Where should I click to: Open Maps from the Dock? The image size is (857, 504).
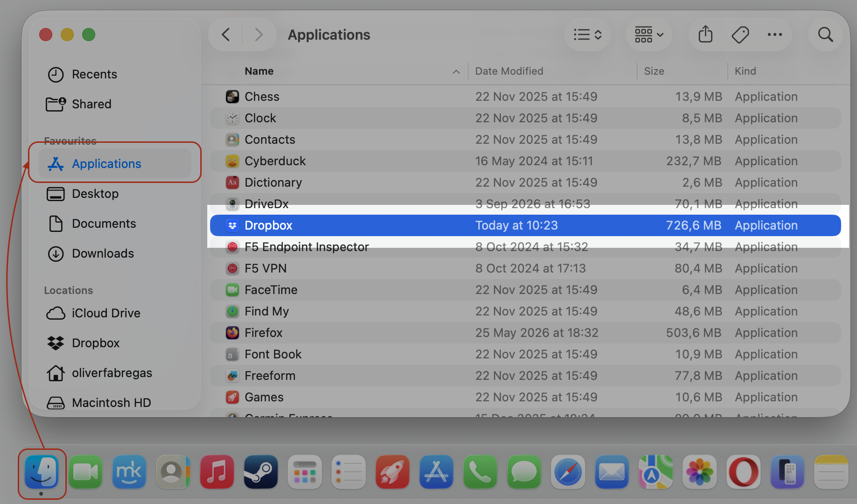click(656, 472)
